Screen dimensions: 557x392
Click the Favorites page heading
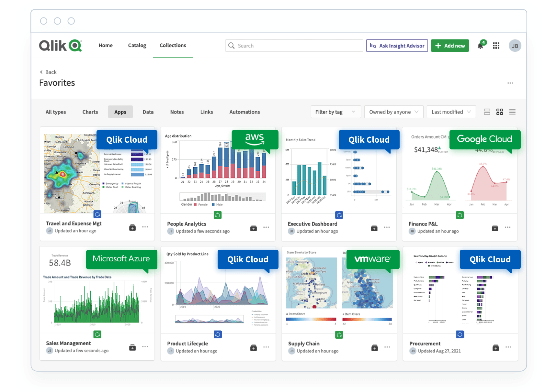(57, 83)
